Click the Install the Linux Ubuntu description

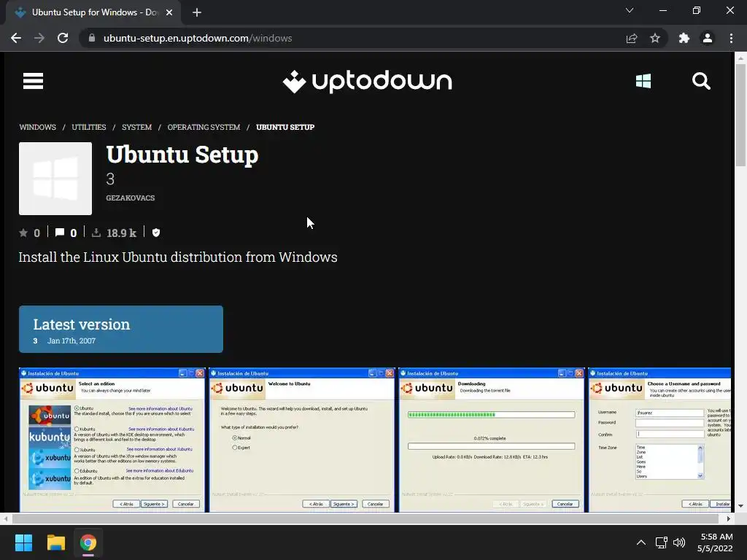tap(178, 257)
